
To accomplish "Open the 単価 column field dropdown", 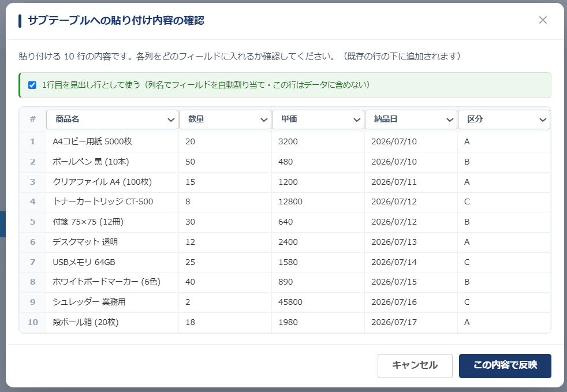I will (318, 120).
